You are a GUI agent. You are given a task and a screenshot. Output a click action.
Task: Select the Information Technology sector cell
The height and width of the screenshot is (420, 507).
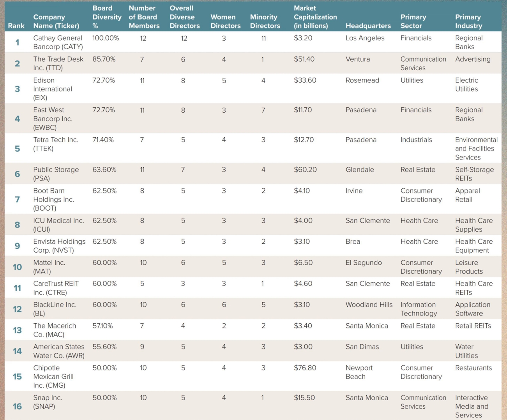(x=419, y=309)
